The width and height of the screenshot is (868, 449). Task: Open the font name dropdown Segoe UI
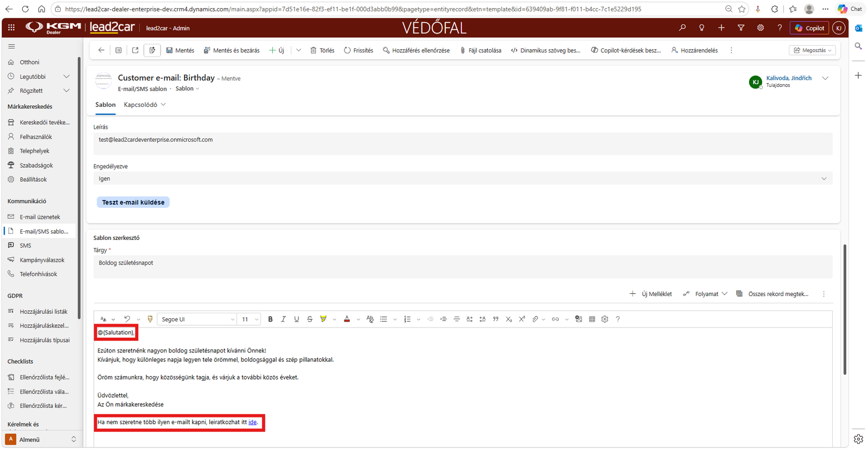pos(197,319)
